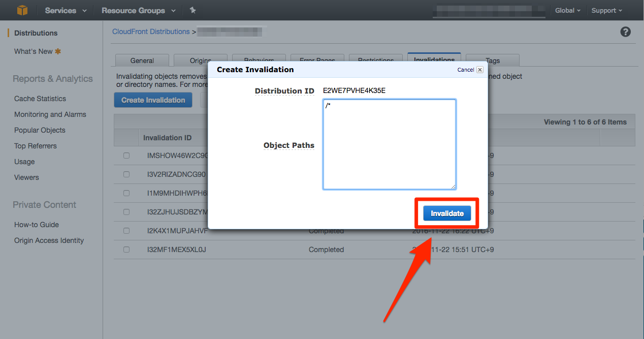Open Cache Statistics in the sidebar
The image size is (644, 339).
point(39,98)
